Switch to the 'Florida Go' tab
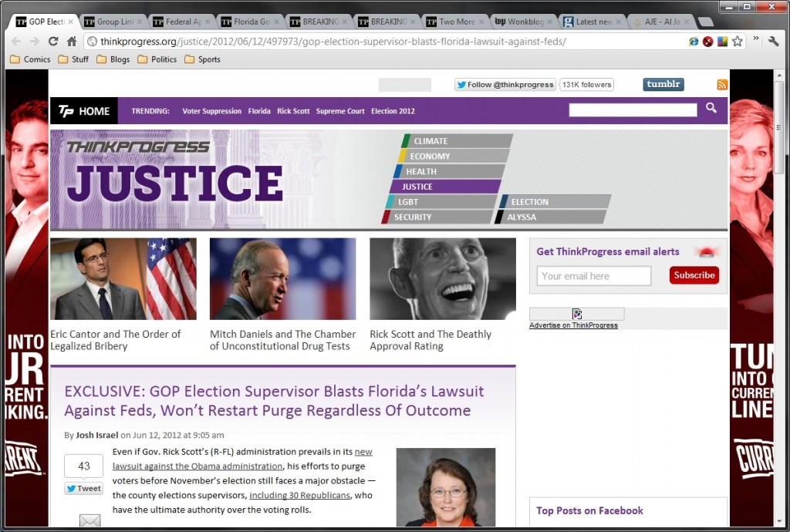The width and height of the screenshot is (790, 532). pyautogui.click(x=251, y=22)
